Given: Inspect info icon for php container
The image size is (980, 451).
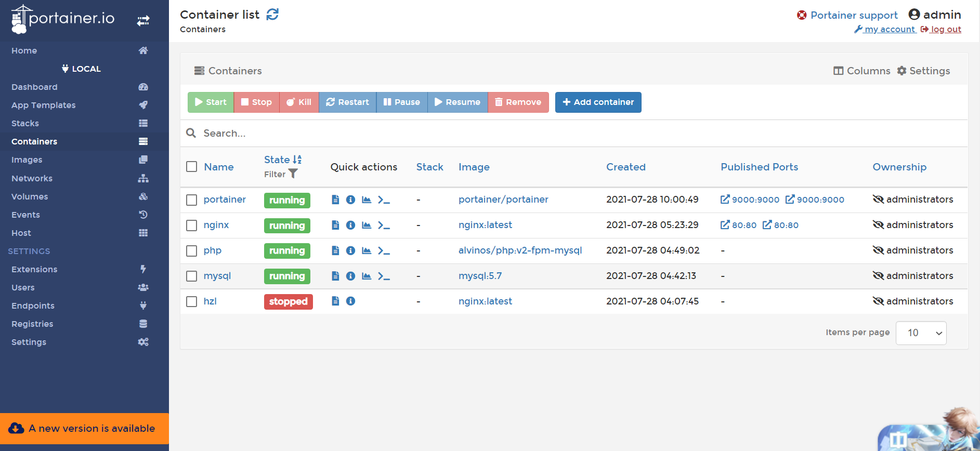Looking at the screenshot, I should point(351,250).
